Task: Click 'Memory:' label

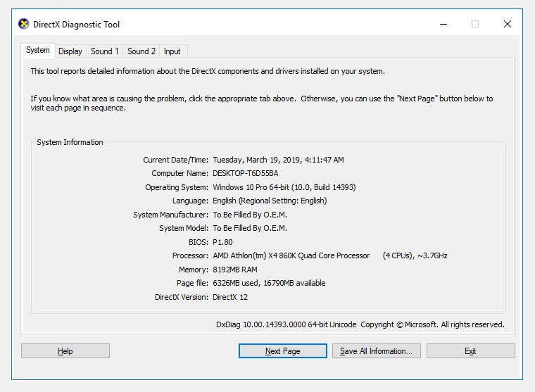Action: 194,270
